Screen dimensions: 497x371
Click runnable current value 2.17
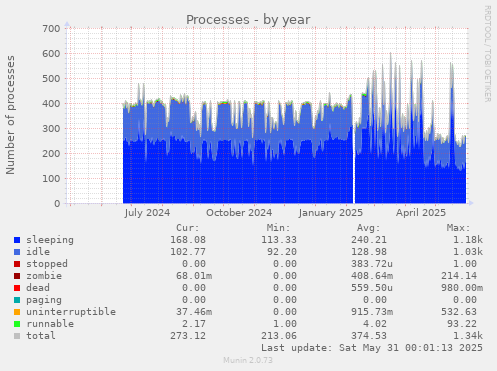[x=194, y=324]
